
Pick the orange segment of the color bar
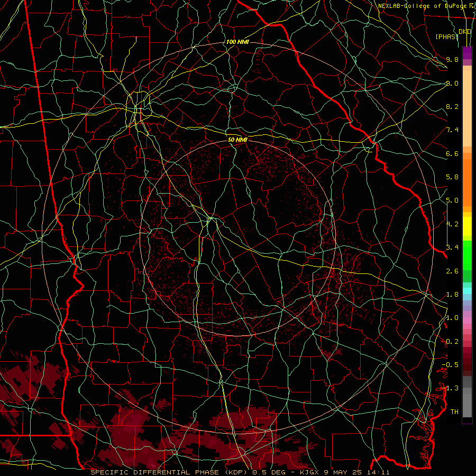coord(467,182)
